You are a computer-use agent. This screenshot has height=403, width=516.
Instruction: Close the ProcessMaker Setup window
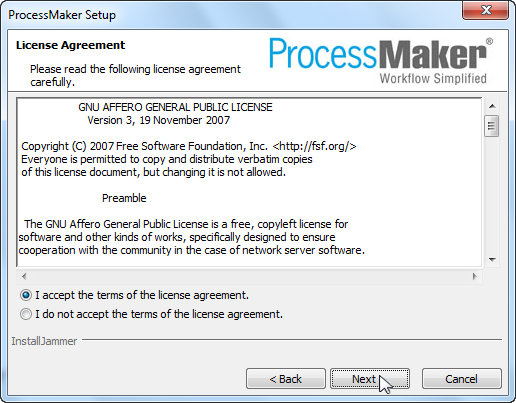click(x=486, y=10)
